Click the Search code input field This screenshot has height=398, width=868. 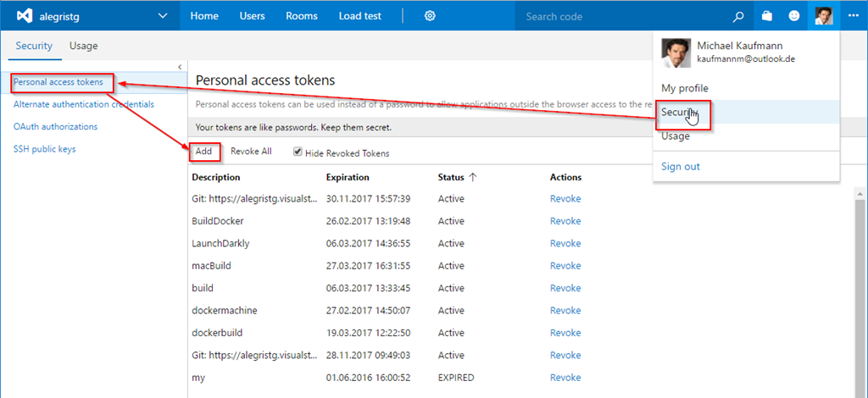click(x=623, y=16)
